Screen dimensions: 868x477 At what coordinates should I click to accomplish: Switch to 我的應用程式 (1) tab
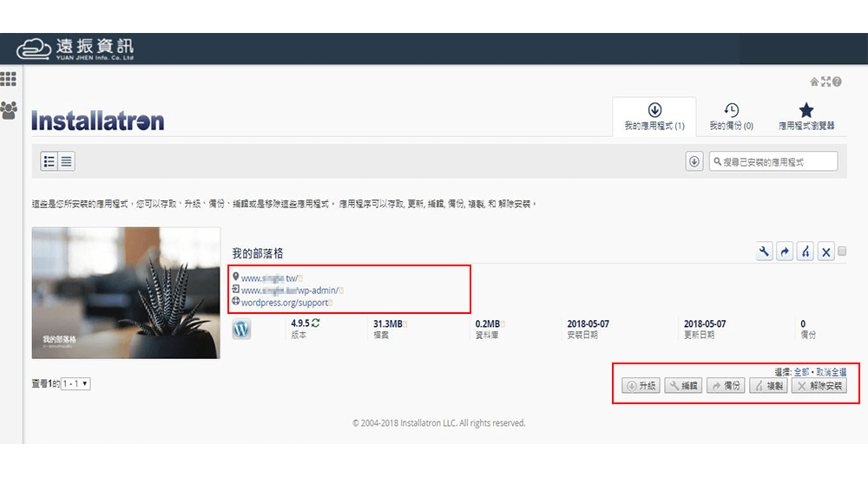tap(654, 117)
